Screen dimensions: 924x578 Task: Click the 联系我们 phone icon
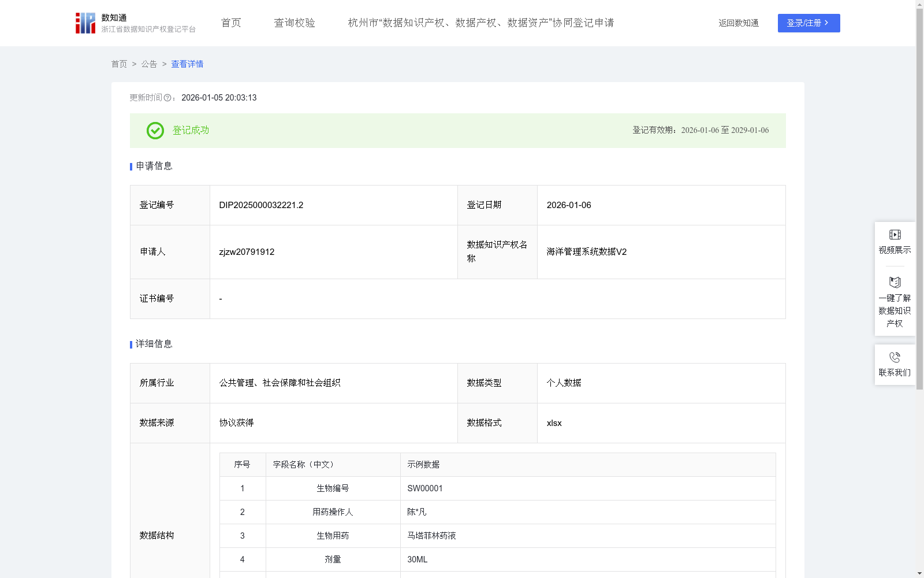point(895,357)
